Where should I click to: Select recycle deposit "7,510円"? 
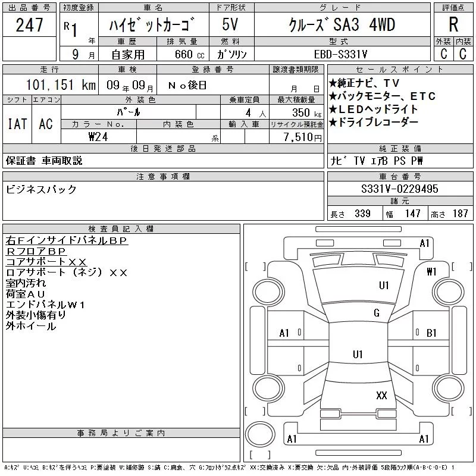point(302,137)
